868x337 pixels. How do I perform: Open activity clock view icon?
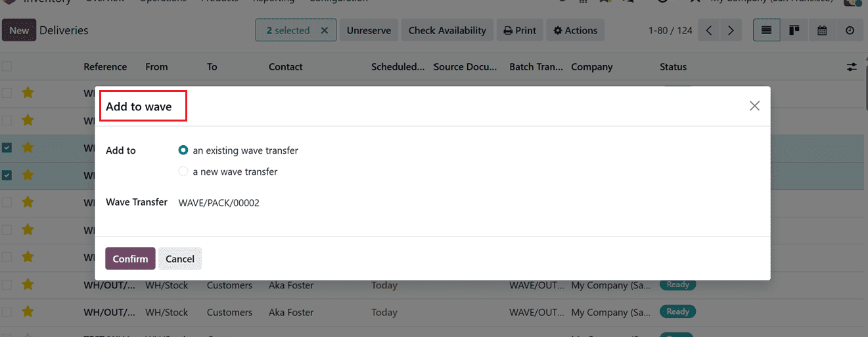850,30
